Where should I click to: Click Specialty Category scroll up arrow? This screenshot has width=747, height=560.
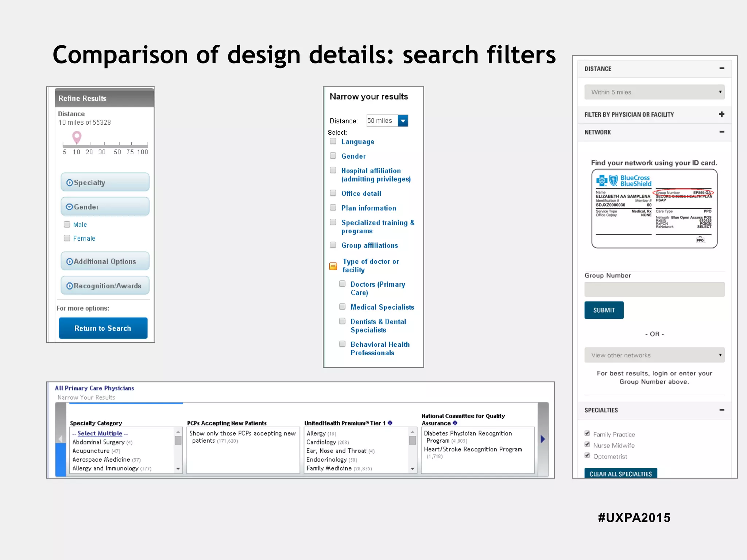click(x=178, y=432)
